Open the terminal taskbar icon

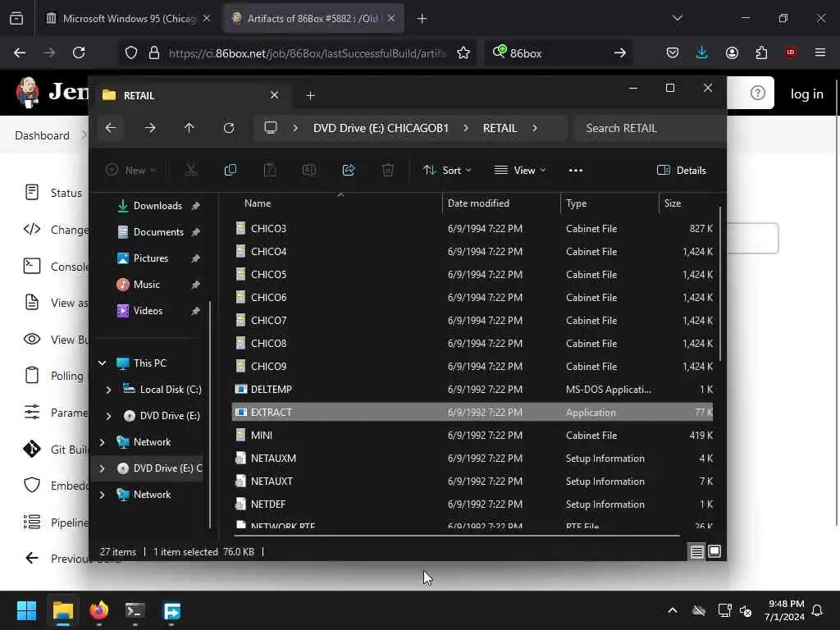135,610
